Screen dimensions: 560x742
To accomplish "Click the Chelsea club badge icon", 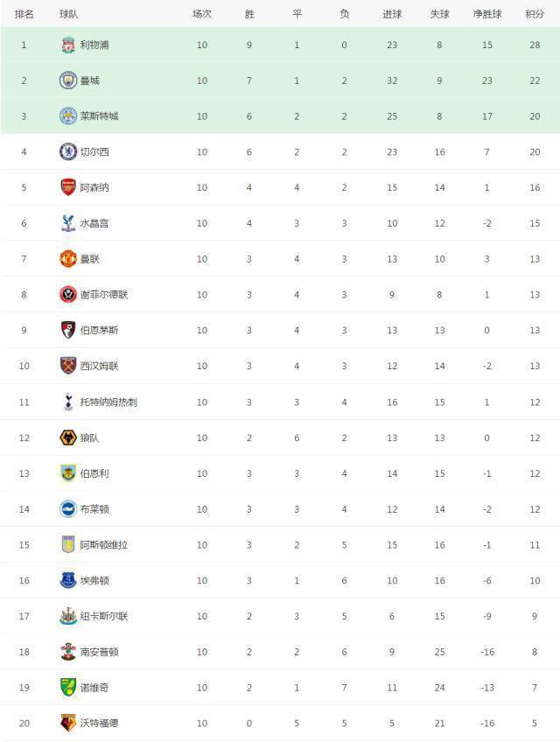I will (68, 152).
